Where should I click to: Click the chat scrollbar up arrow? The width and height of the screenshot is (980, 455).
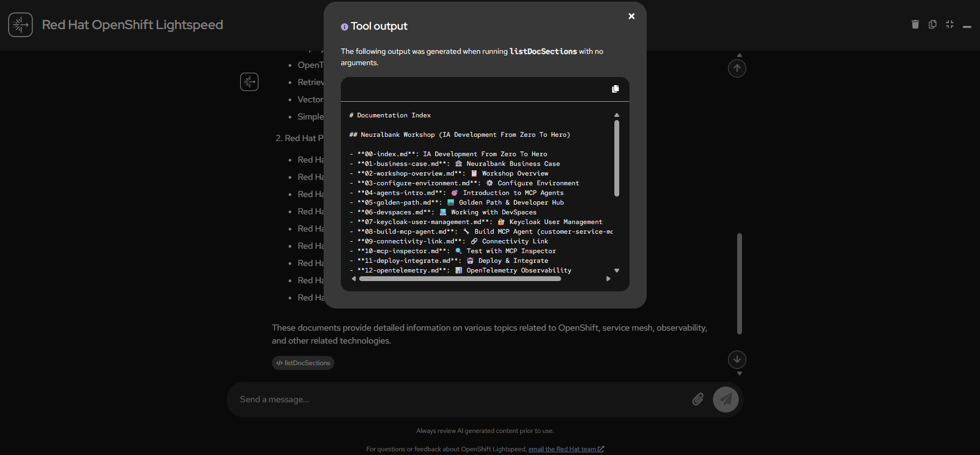pos(739,55)
